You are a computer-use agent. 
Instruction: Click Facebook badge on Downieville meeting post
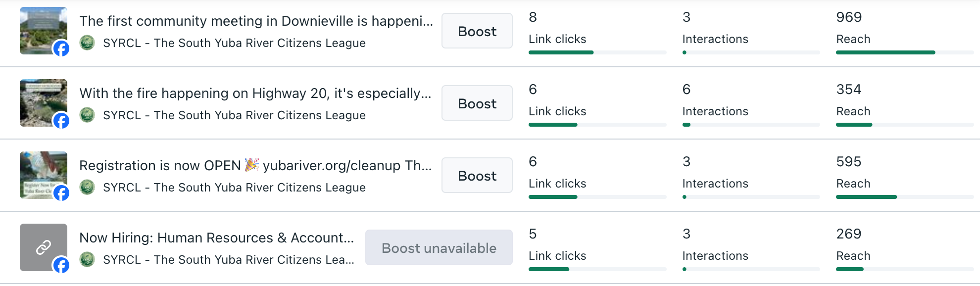point(61,48)
